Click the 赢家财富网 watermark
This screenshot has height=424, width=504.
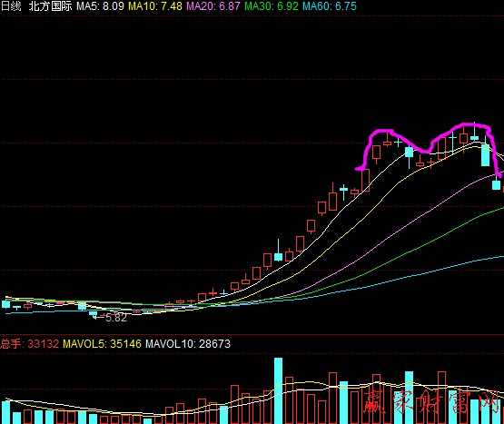tap(432, 402)
